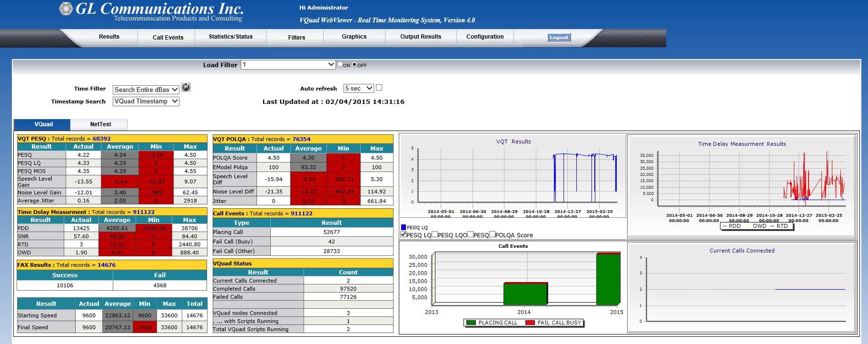Click the VQuad Status table header

(303, 263)
